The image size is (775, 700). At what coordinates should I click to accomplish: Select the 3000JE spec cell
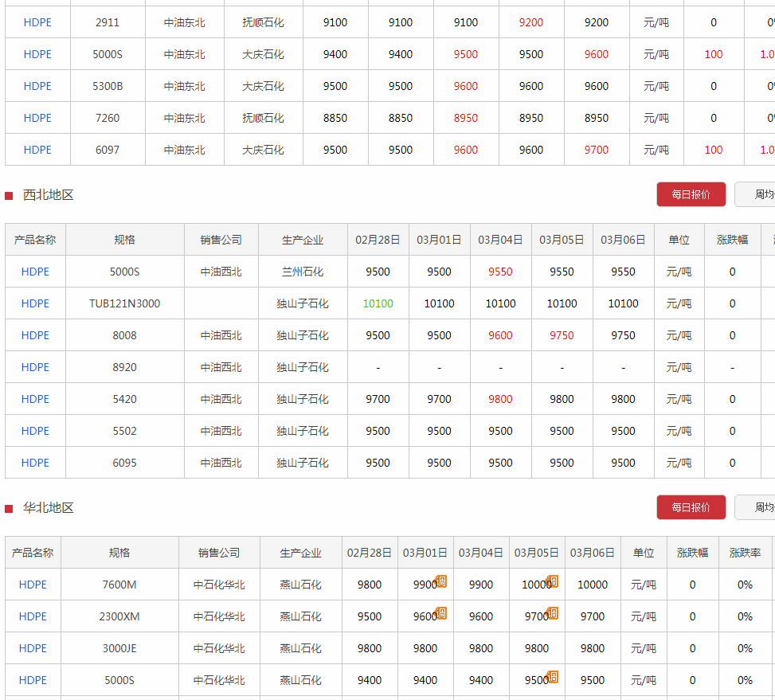119,648
